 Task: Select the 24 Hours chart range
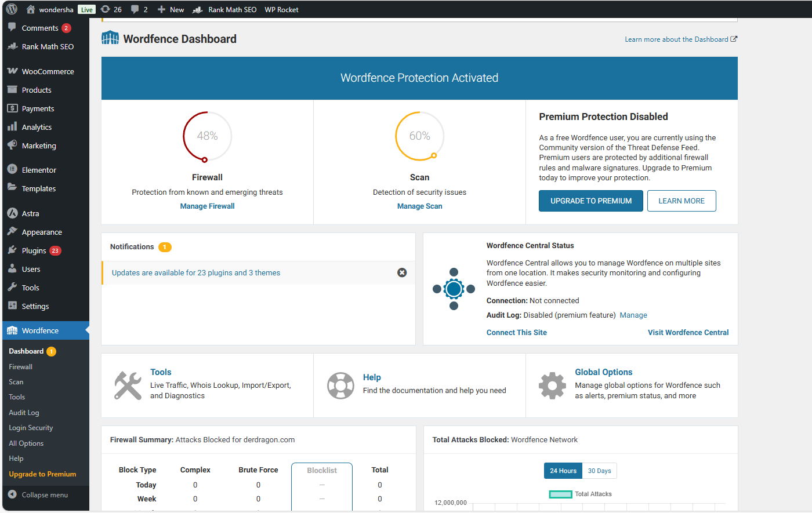[x=563, y=471]
